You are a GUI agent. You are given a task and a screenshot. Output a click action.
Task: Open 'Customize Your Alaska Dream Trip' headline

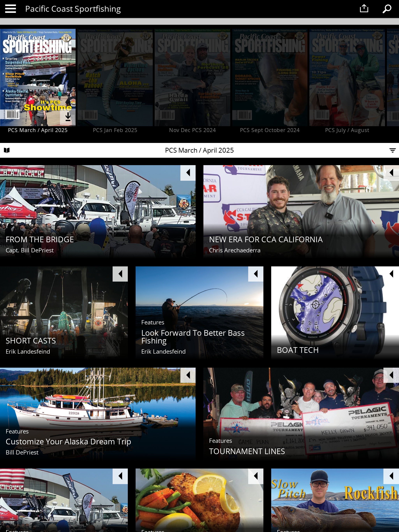[68, 442]
